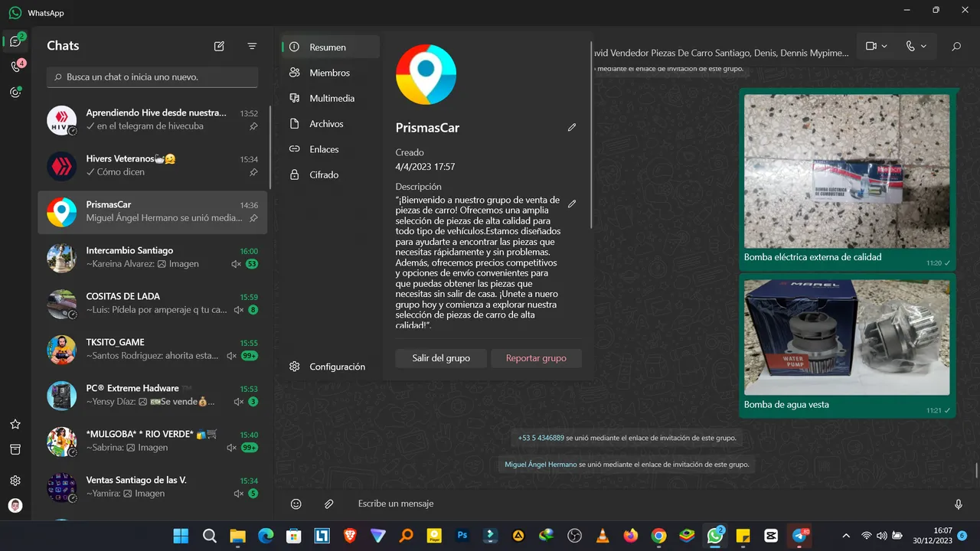The image size is (980, 551).
Task: Open your profile avatar in sidebar
Action: pos(15,506)
